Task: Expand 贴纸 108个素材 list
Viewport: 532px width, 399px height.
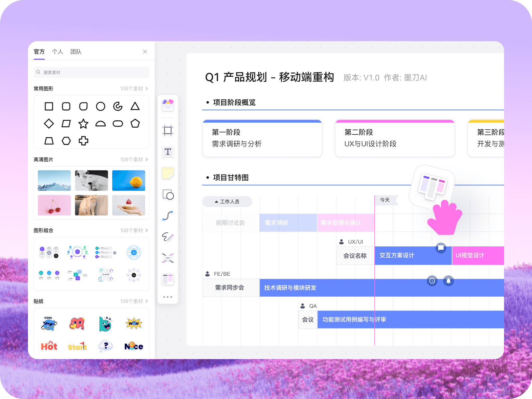Action: [134, 301]
